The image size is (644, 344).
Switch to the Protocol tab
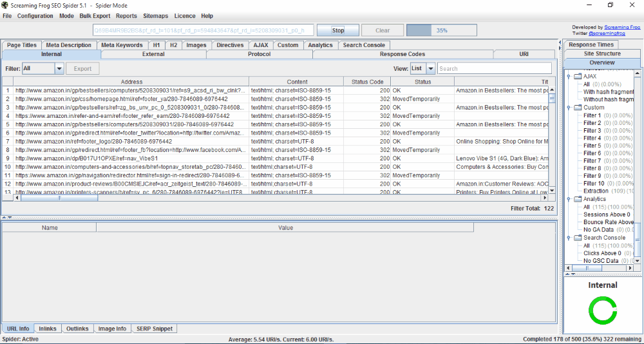coord(260,54)
